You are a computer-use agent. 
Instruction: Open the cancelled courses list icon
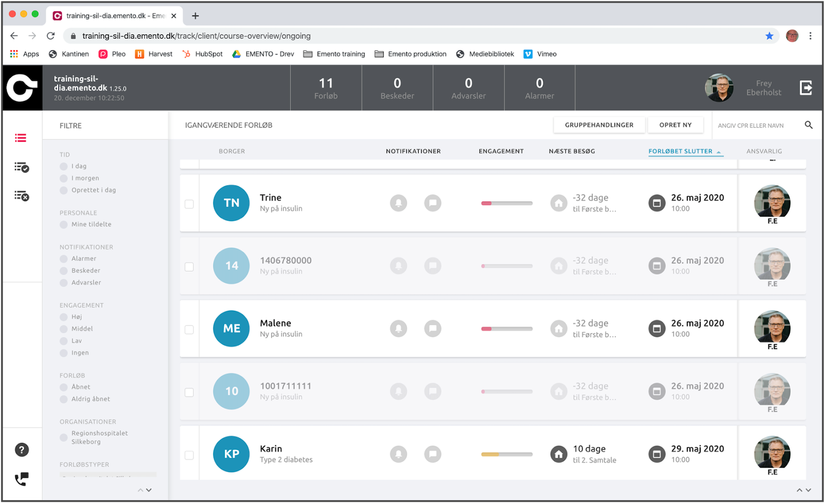21,196
